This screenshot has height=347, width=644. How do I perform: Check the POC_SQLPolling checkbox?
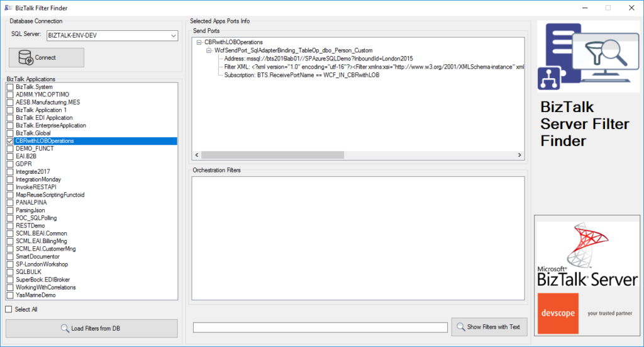tap(10, 218)
